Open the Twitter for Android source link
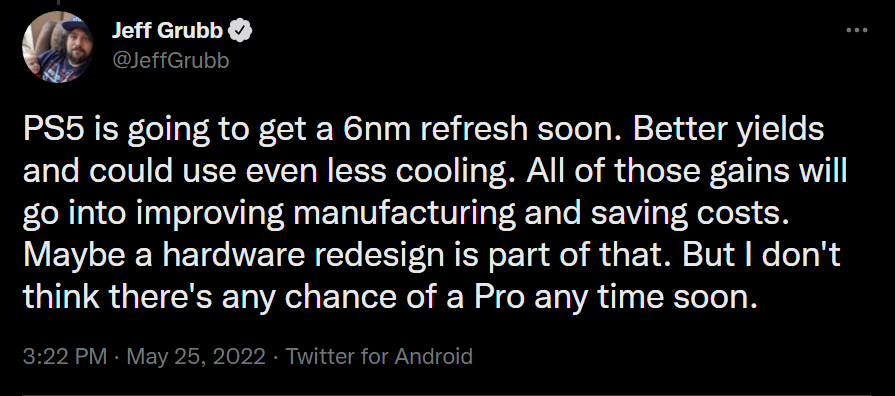 [379, 357]
